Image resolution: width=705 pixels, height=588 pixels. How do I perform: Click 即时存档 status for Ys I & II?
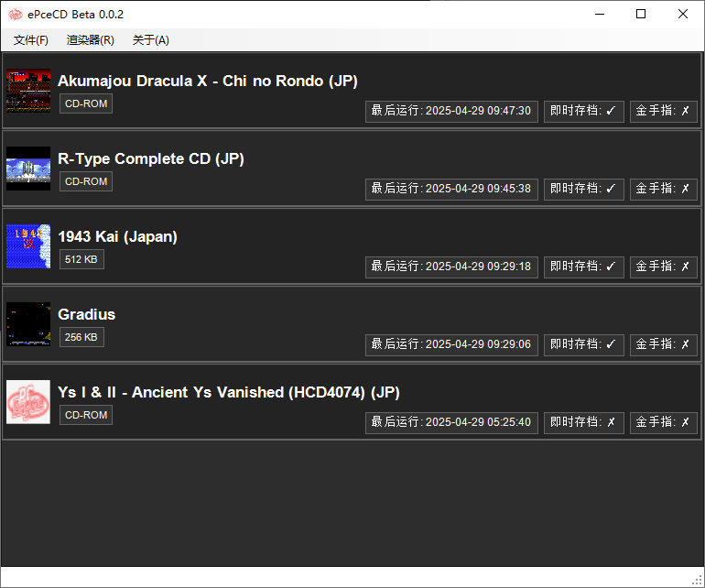583,422
